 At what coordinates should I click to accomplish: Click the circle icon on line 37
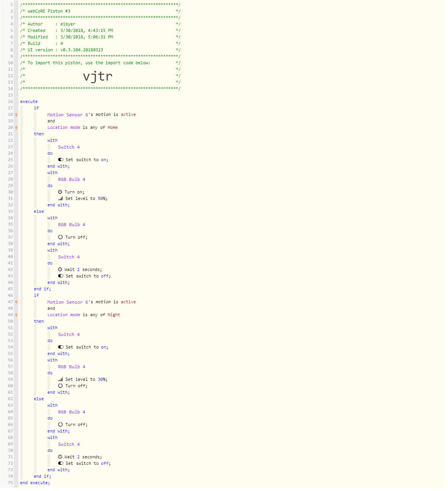click(x=60, y=237)
